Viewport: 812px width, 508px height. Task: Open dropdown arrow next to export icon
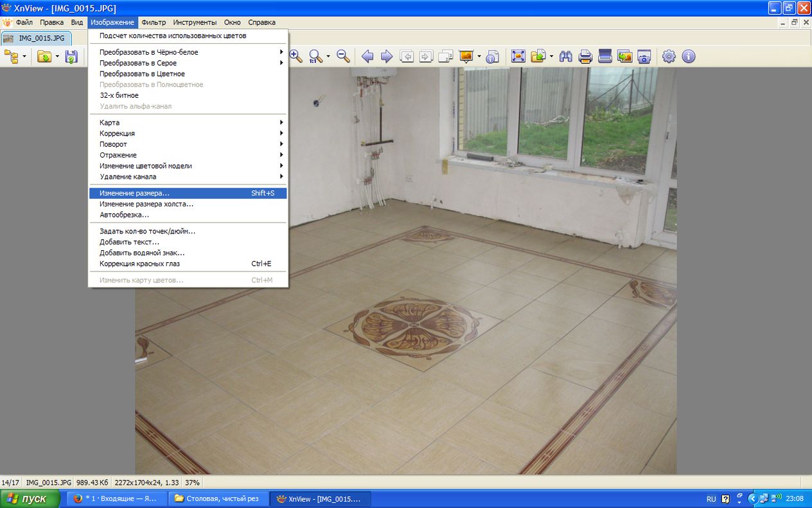(x=551, y=57)
